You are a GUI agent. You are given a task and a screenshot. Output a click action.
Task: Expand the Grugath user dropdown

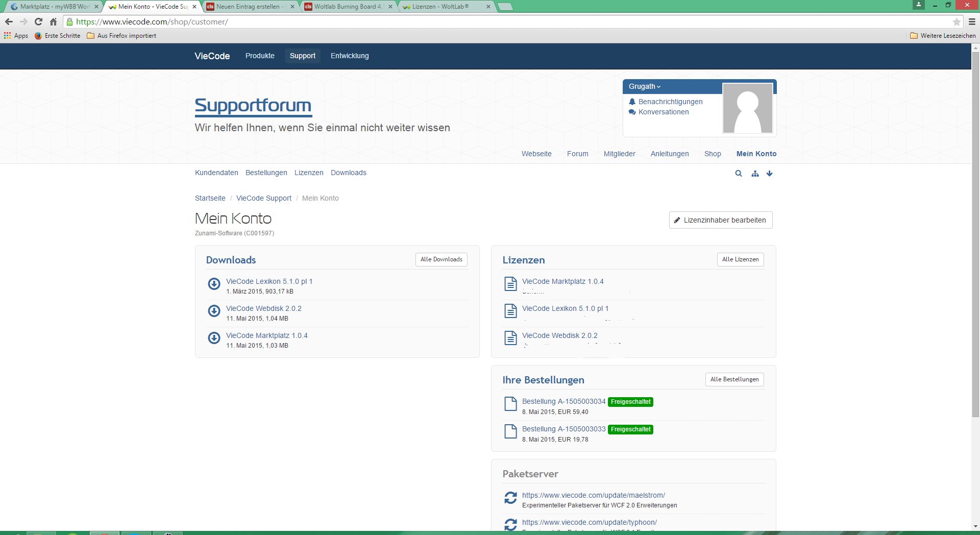pos(644,87)
